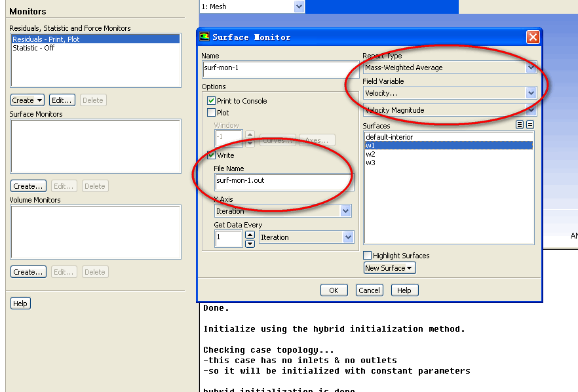578x392 pixels.
Task: Click OK in Surface Monitor
Action: (334, 290)
